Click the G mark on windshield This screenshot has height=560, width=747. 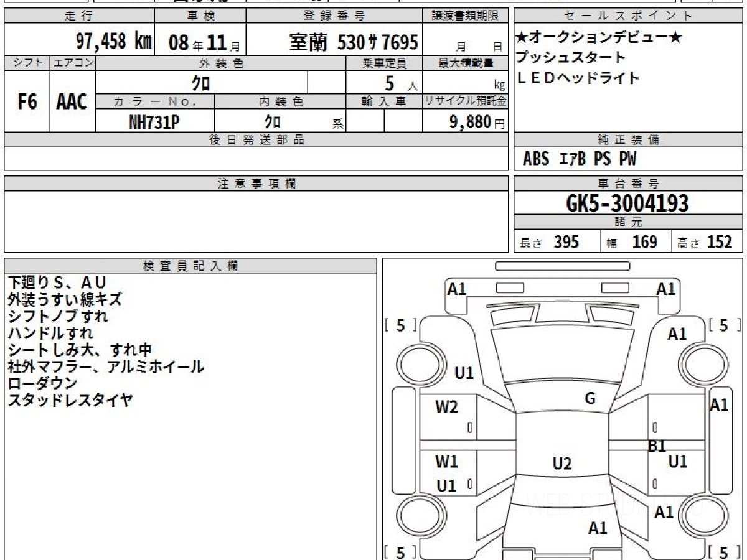pyautogui.click(x=590, y=399)
